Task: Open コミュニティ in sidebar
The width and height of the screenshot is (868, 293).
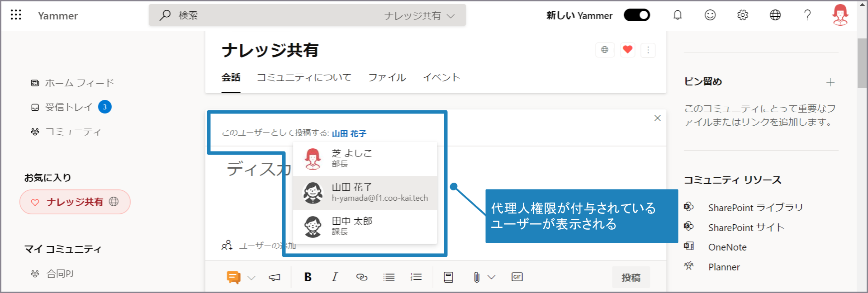Action: [x=66, y=132]
